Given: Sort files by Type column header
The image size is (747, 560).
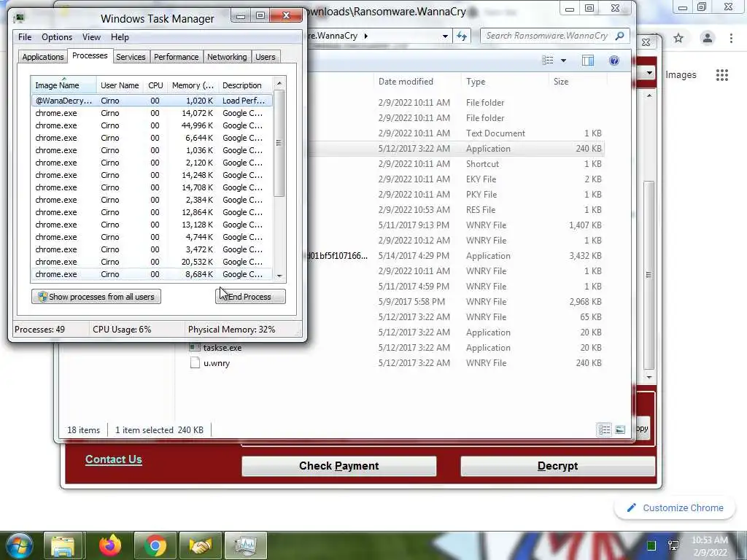Looking at the screenshot, I should (x=504, y=82).
